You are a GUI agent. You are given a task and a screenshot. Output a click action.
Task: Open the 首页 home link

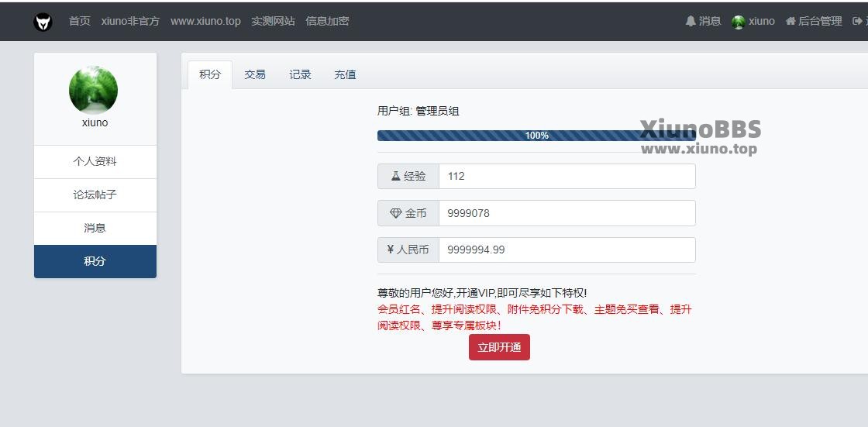click(x=79, y=21)
